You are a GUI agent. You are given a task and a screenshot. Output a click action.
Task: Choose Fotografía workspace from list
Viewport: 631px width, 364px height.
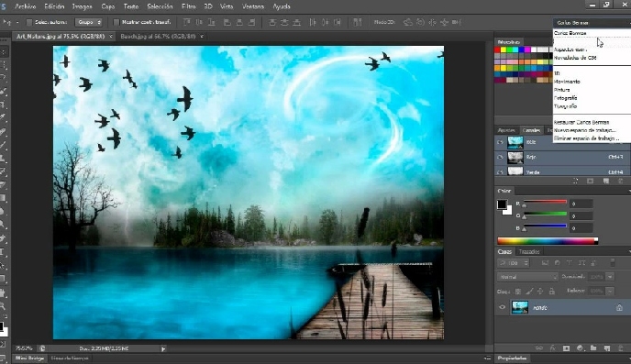coord(565,98)
